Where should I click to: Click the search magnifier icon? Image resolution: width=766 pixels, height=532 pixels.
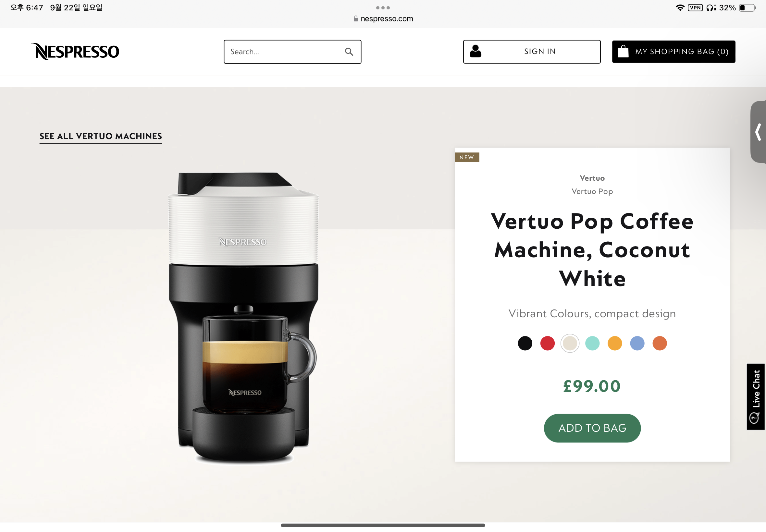point(349,52)
